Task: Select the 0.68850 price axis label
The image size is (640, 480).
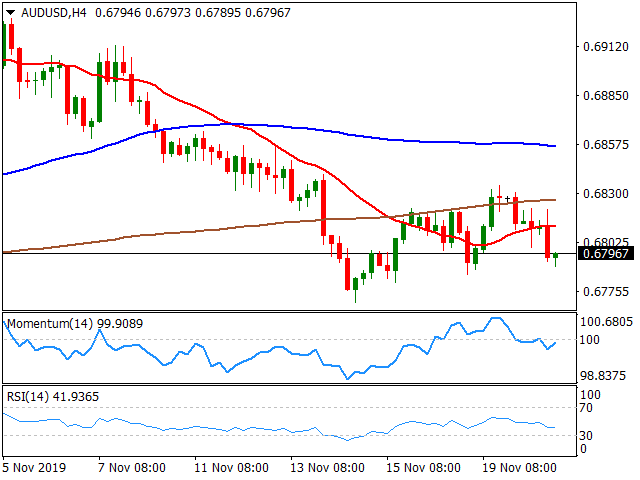Action: (x=606, y=96)
